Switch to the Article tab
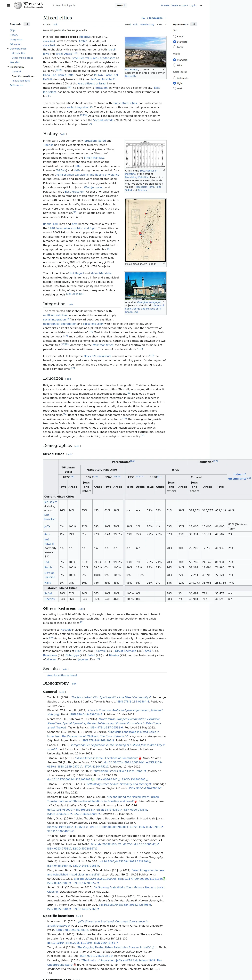The height and width of the screenshot is (980, 252). tap(47, 24)
